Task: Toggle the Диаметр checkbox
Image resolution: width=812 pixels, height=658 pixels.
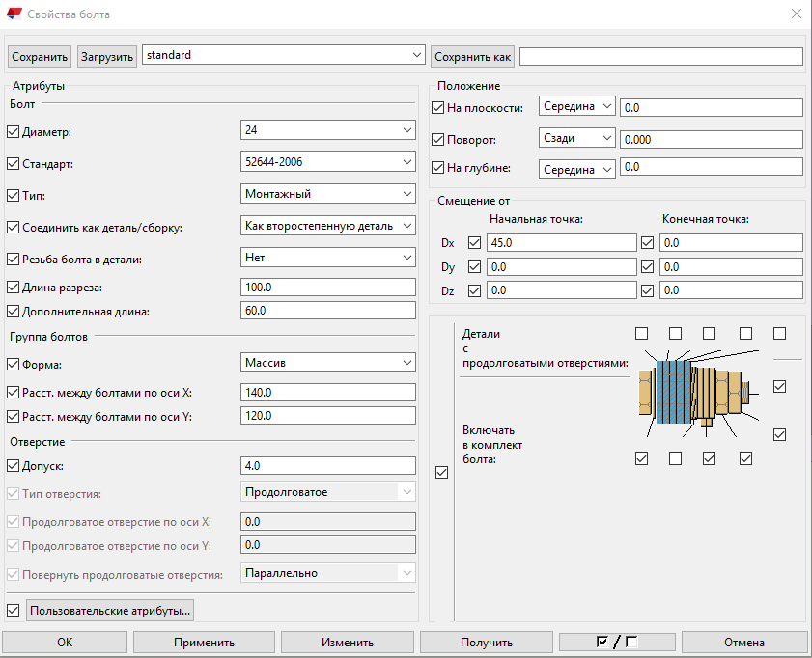Action: pyautogui.click(x=14, y=131)
